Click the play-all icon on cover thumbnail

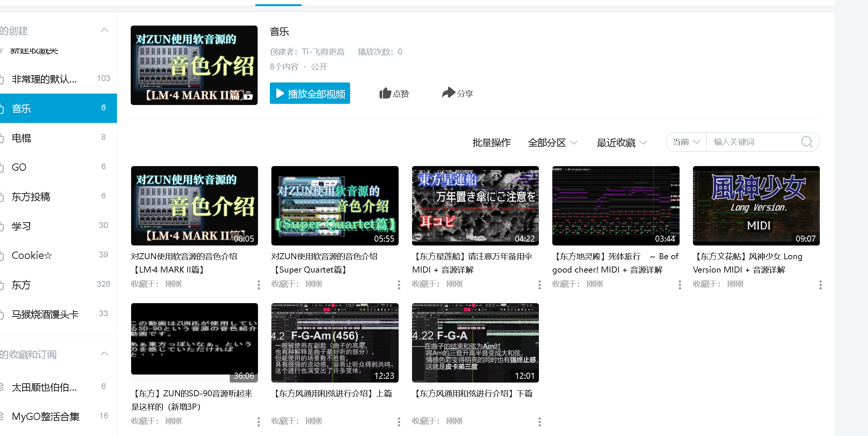tap(248, 95)
